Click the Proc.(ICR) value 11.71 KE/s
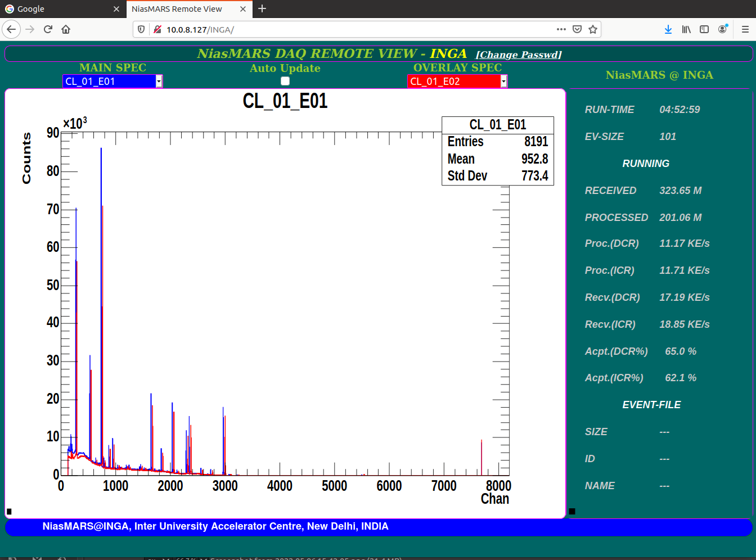Screen dimensions: 756x560 pos(685,270)
